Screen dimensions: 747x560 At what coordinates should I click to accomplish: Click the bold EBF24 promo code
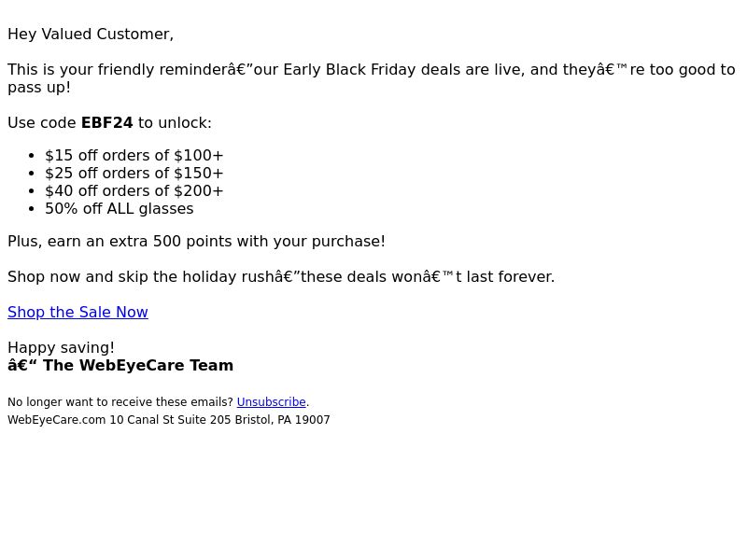[106, 123]
